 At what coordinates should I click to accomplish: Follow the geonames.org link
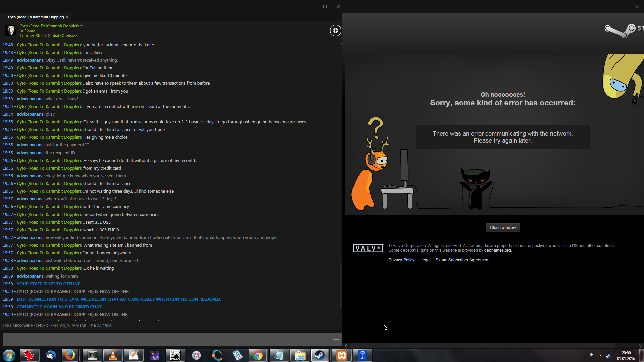[x=497, y=250]
